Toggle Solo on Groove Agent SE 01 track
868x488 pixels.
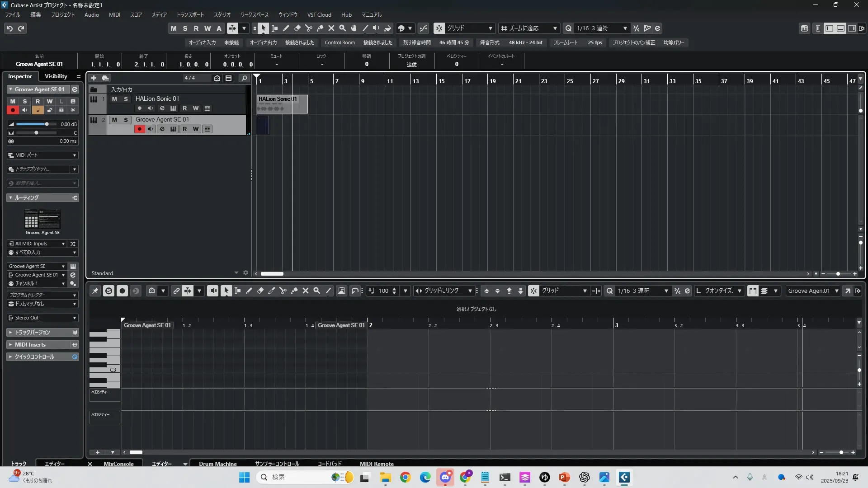pyautogui.click(x=126, y=120)
